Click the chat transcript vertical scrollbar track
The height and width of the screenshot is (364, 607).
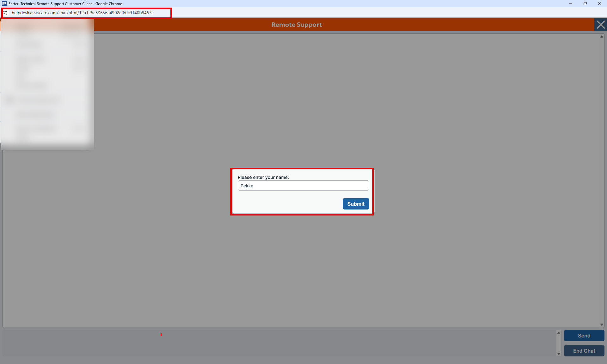coord(602,180)
